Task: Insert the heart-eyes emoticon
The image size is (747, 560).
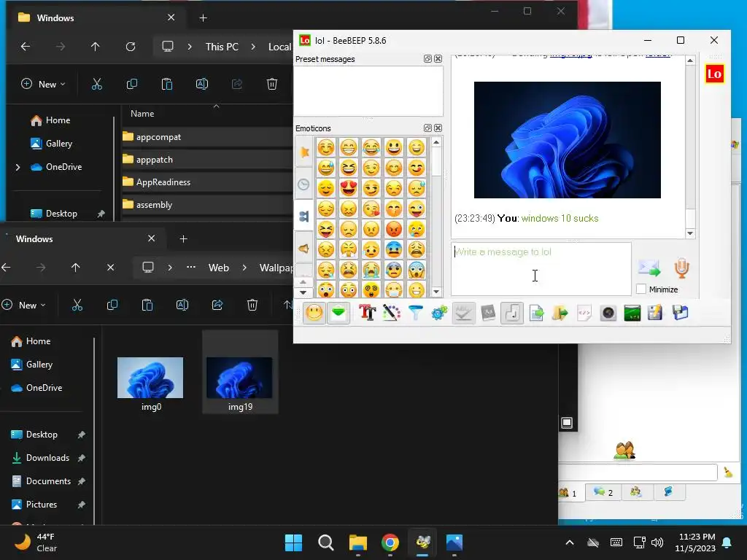Action: [x=349, y=188]
